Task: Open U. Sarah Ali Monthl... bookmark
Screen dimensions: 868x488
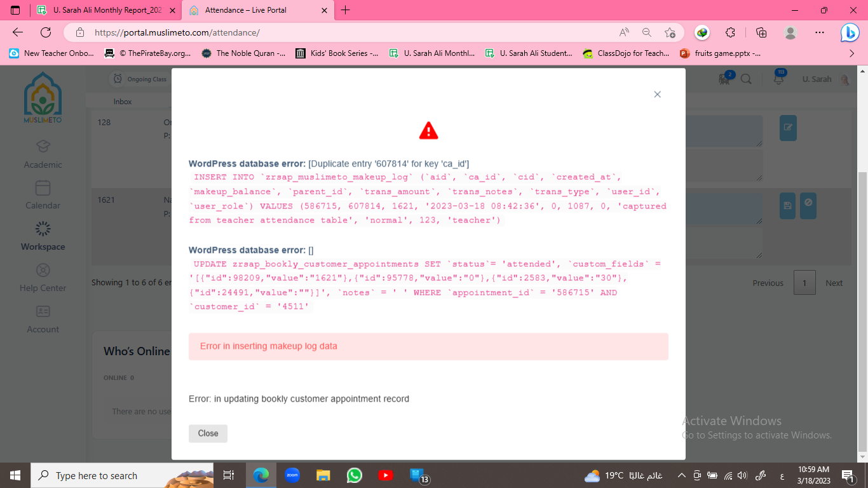Action: tap(432, 53)
